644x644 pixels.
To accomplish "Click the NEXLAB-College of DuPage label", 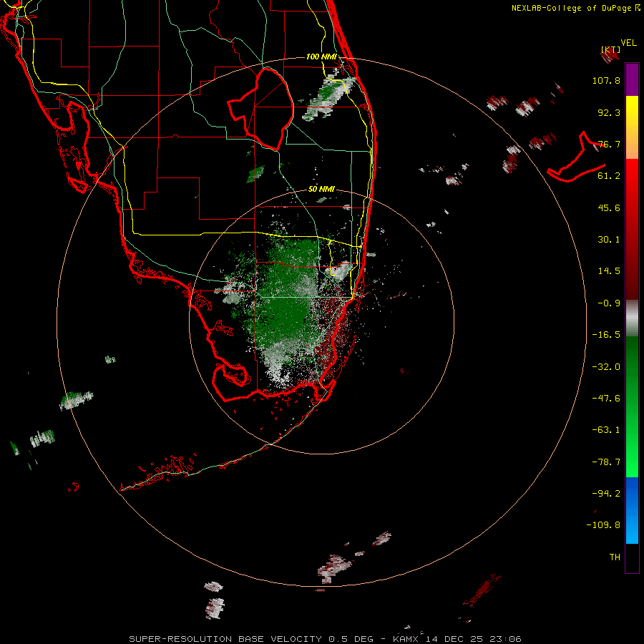I will (x=575, y=8).
